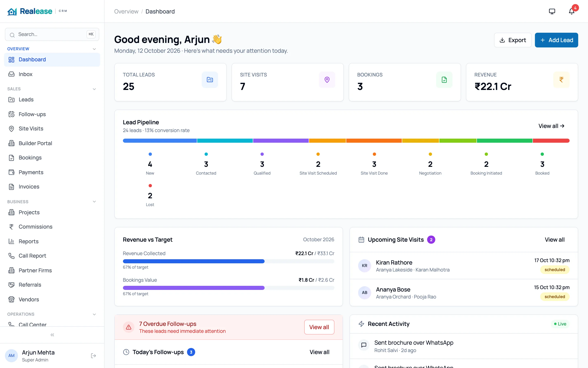Open Call Report in the sidebar
The height and width of the screenshot is (368, 588).
[x=52, y=256]
